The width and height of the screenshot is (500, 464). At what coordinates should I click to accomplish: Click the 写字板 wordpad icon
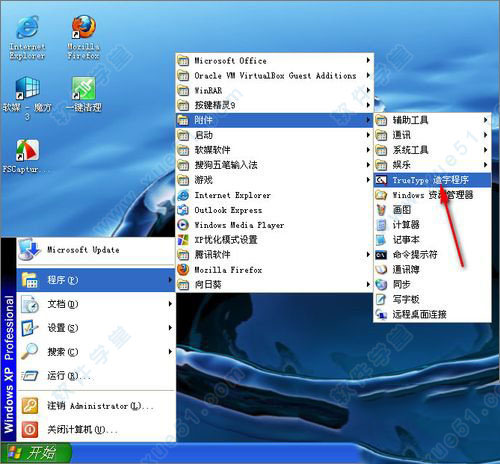pos(381,299)
